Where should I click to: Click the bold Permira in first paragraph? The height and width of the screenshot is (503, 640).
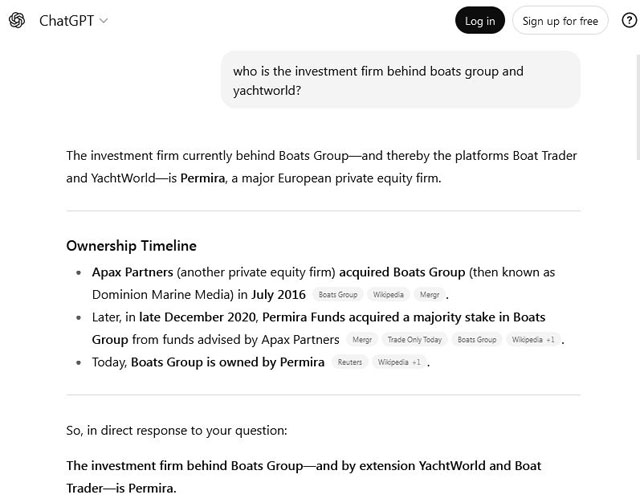click(x=202, y=178)
